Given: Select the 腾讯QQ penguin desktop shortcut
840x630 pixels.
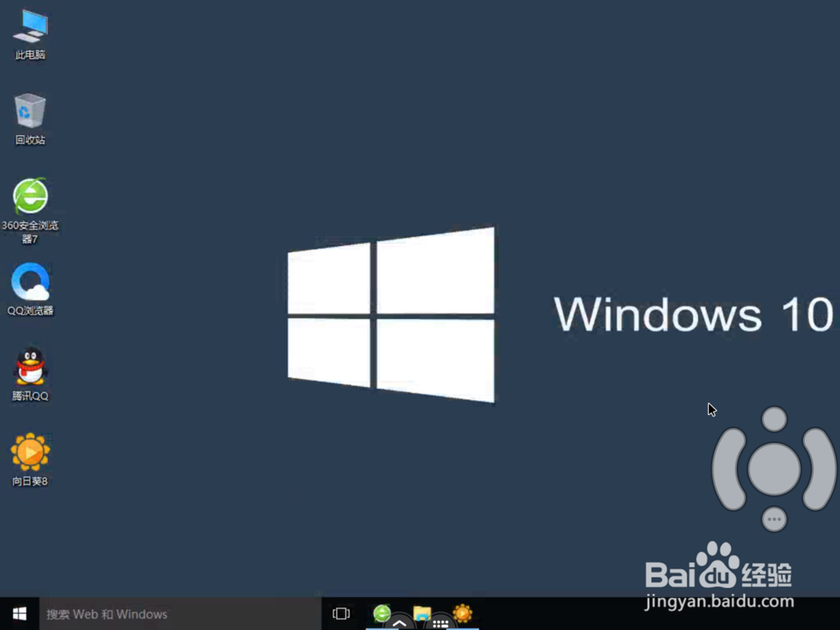Looking at the screenshot, I should coord(30,375).
